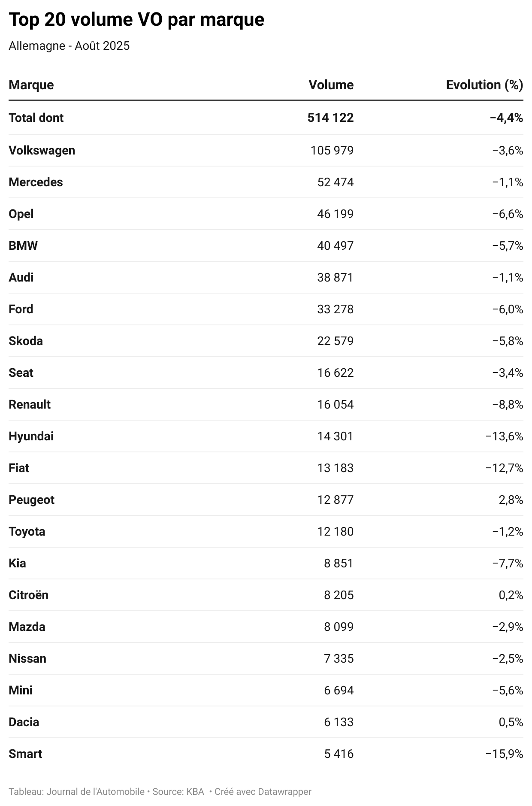
Task: Click the chart title Top 20 volume VO
Action: [x=136, y=20]
